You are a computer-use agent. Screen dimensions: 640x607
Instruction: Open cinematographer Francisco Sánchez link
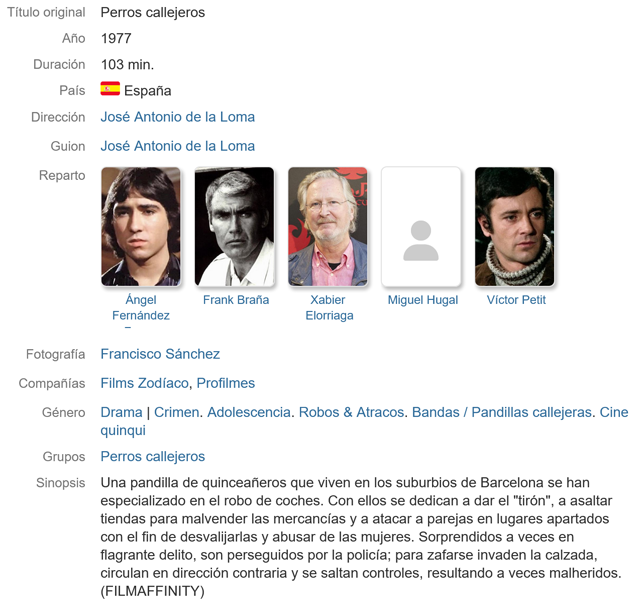(160, 354)
